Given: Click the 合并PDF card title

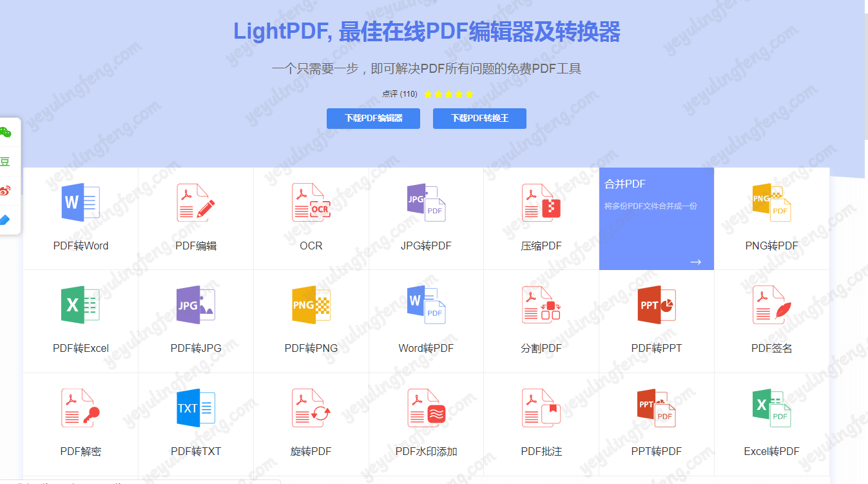Looking at the screenshot, I should point(624,184).
